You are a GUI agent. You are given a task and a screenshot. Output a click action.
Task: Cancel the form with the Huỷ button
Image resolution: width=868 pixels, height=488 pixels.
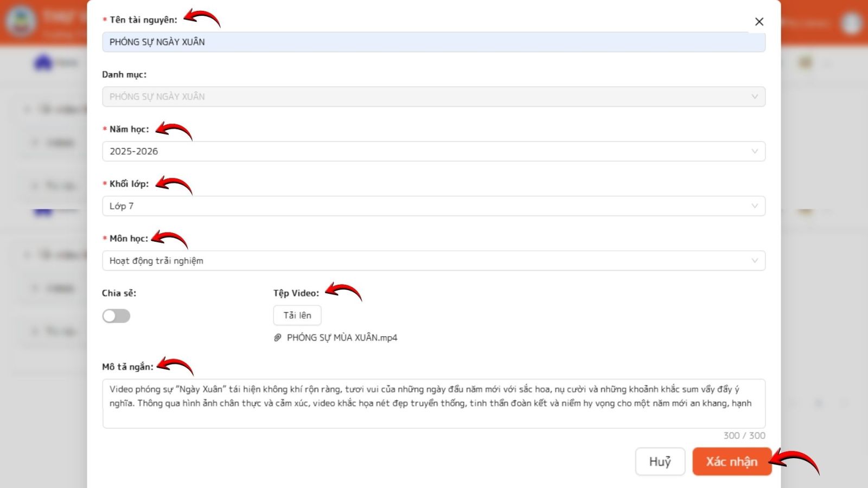(x=660, y=461)
